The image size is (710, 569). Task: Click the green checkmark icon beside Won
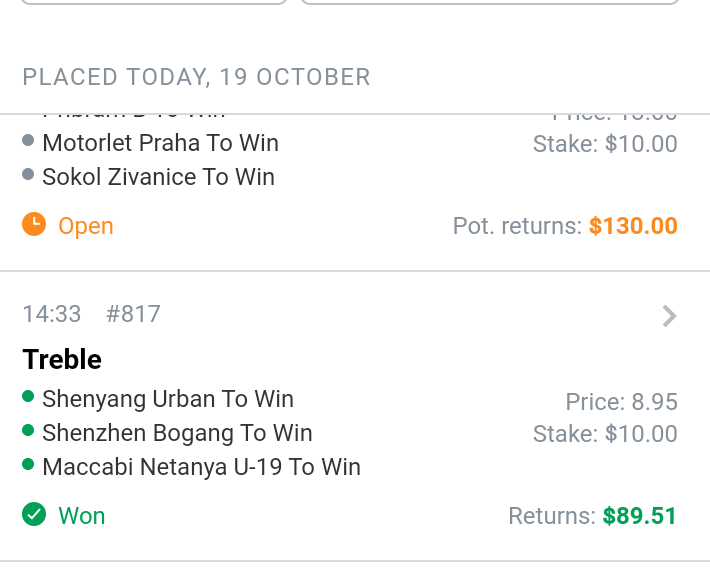pos(34,515)
